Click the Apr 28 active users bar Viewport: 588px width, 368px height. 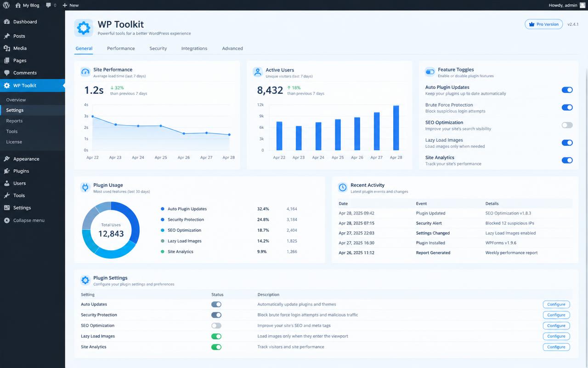[x=396, y=127]
